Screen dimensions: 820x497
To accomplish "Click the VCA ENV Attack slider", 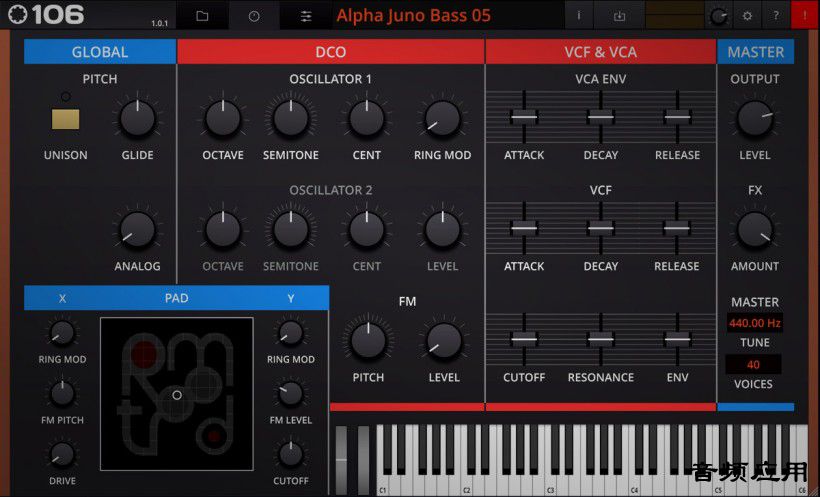I will pos(524,117).
